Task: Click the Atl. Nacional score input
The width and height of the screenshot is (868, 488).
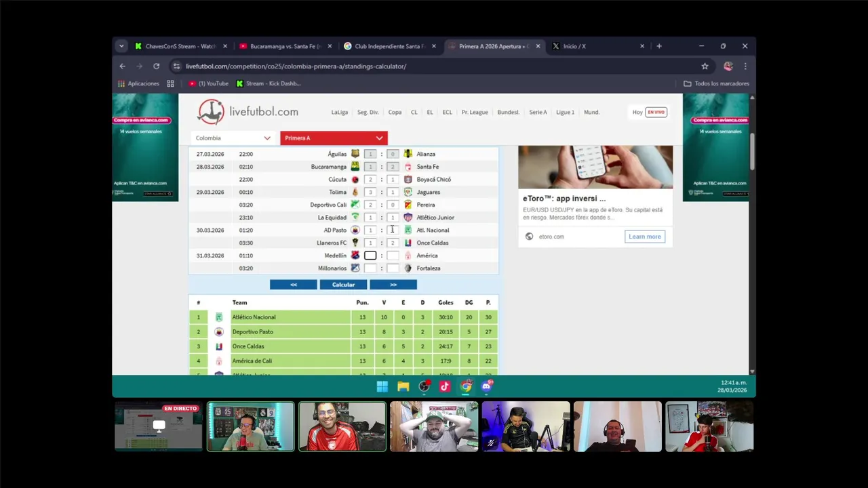Action: pyautogui.click(x=393, y=230)
